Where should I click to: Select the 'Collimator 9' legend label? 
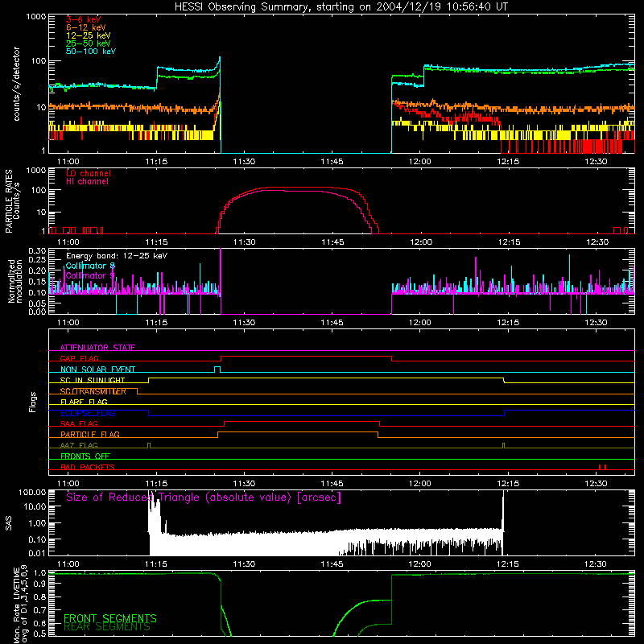[x=90, y=275]
